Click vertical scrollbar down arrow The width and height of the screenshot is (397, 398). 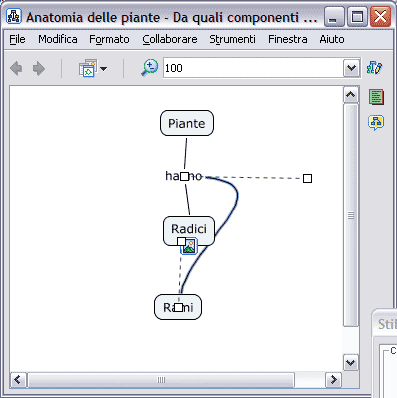click(x=350, y=362)
